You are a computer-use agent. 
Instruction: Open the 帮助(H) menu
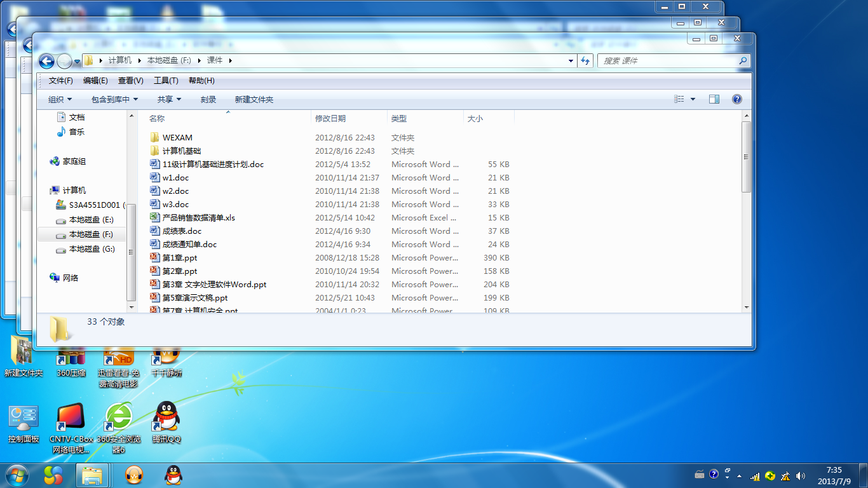(x=201, y=81)
